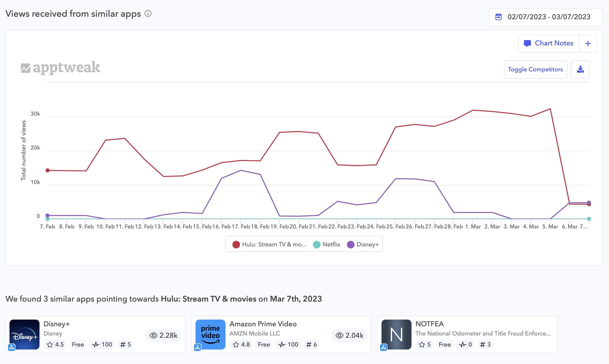Toggle the Hulu series in chart legend
Viewport: 609px width, 364px height.
pos(269,244)
